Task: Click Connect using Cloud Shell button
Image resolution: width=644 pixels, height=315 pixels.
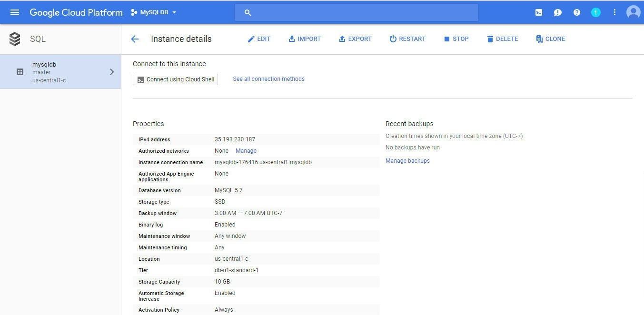Action: [175, 79]
